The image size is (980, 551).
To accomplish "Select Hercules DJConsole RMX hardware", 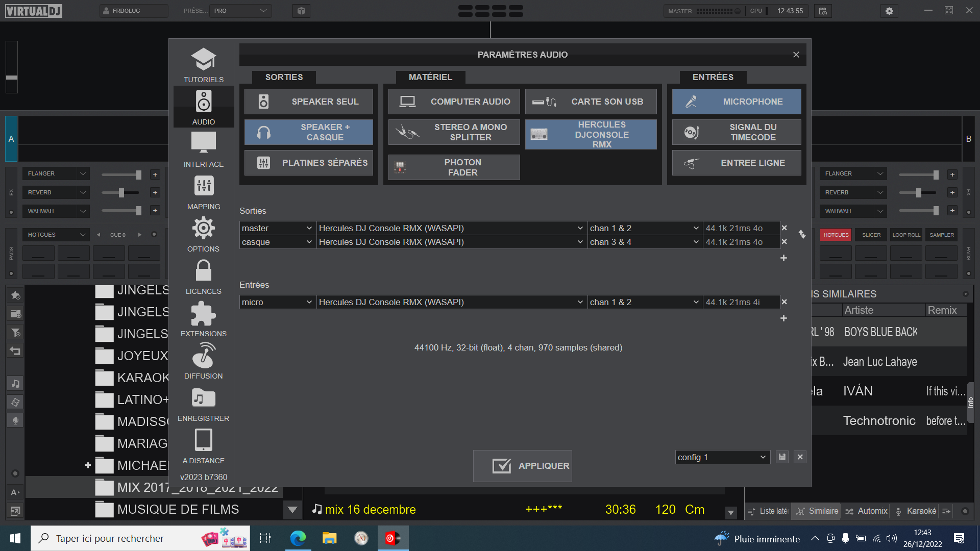I will 591,135.
